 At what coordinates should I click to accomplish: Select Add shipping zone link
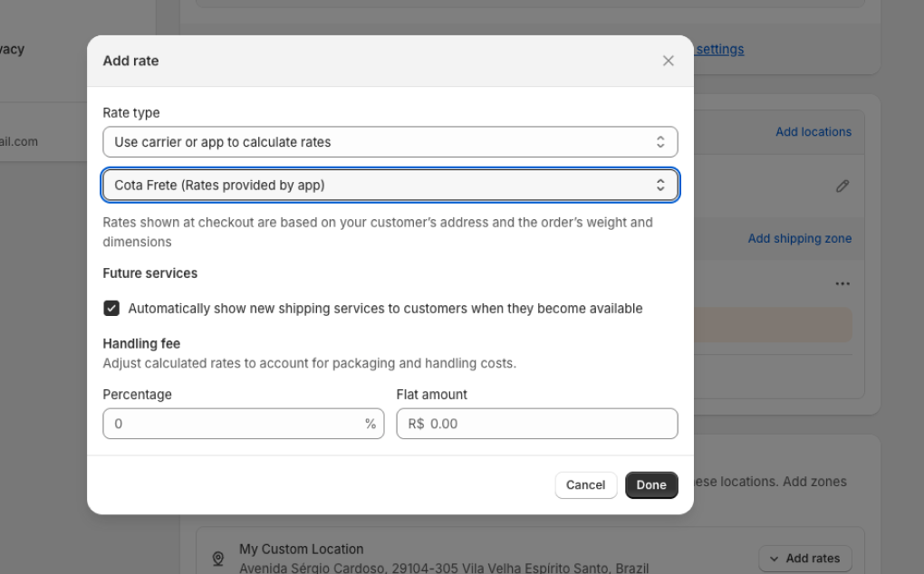click(x=799, y=239)
